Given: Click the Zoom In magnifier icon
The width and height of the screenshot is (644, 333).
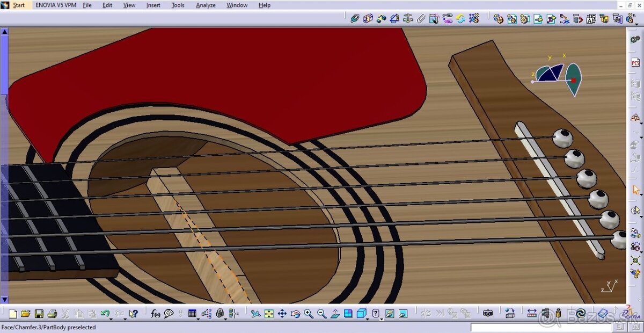Looking at the screenshot, I should [309, 314].
